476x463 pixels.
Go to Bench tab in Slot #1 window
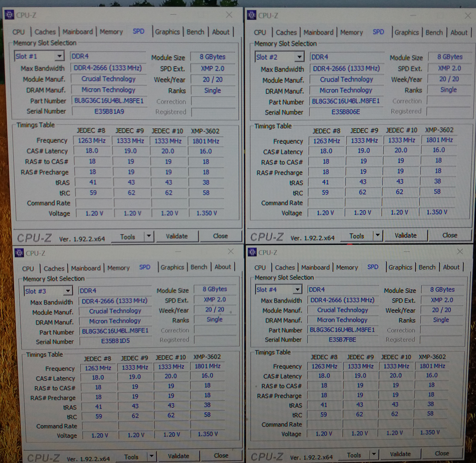click(x=195, y=32)
